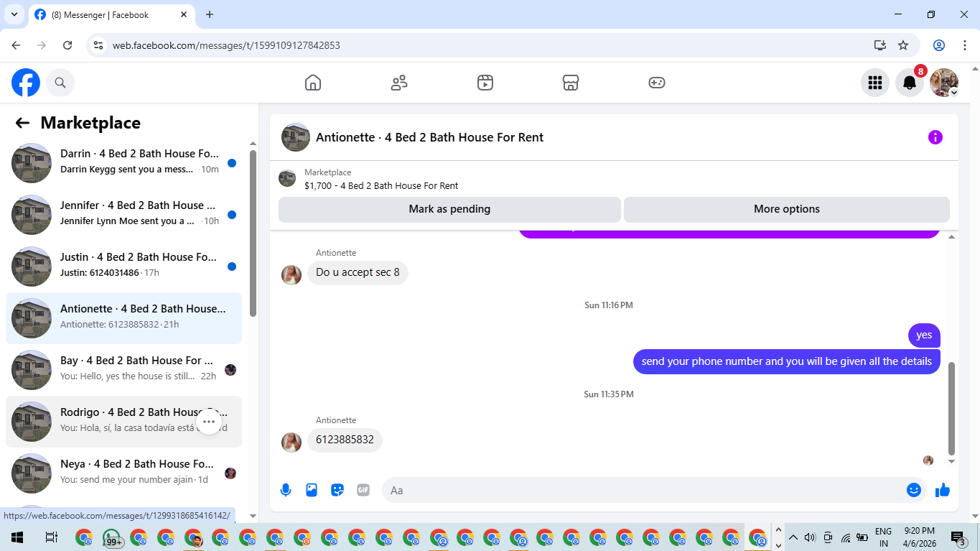This screenshot has height=551, width=980.
Task: Send a thumbs up like
Action: (943, 490)
